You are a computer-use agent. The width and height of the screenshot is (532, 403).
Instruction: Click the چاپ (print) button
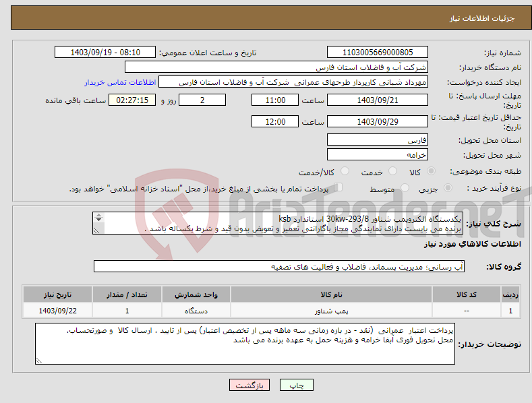point(296,385)
